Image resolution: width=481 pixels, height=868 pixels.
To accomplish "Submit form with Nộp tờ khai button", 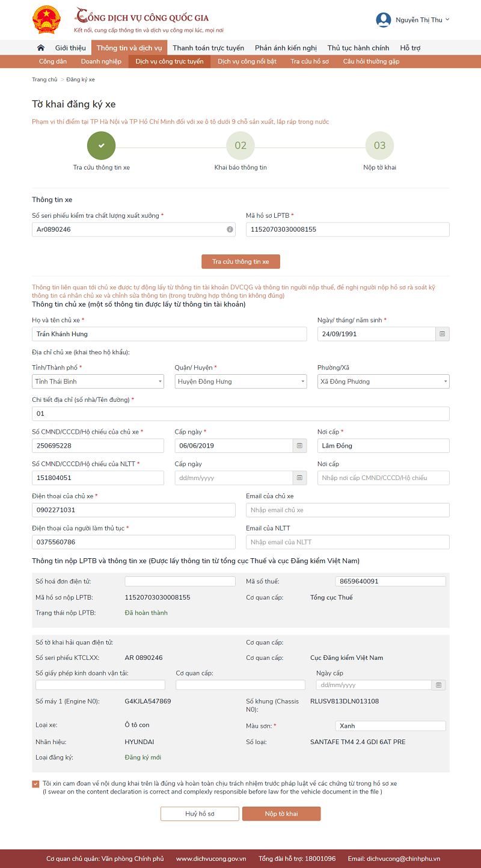I will click(x=281, y=814).
